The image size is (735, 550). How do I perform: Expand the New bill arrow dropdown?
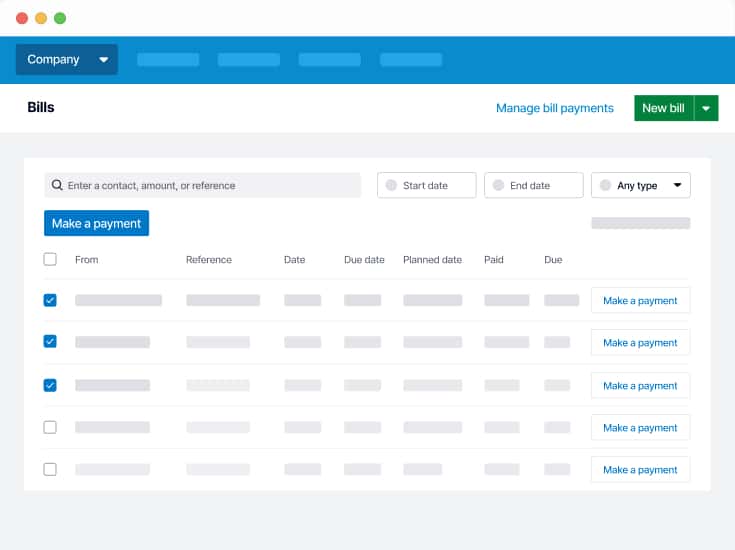(x=707, y=108)
